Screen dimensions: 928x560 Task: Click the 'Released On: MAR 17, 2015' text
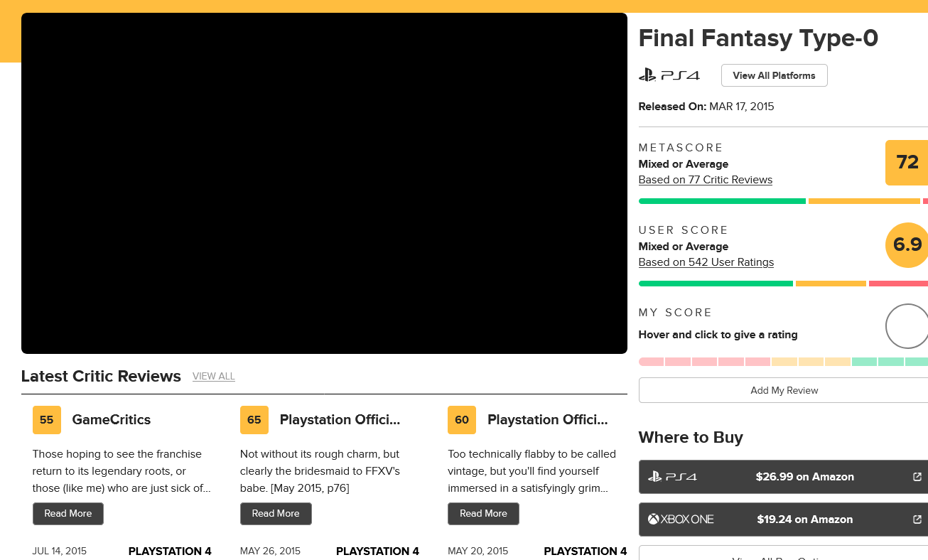coord(706,107)
